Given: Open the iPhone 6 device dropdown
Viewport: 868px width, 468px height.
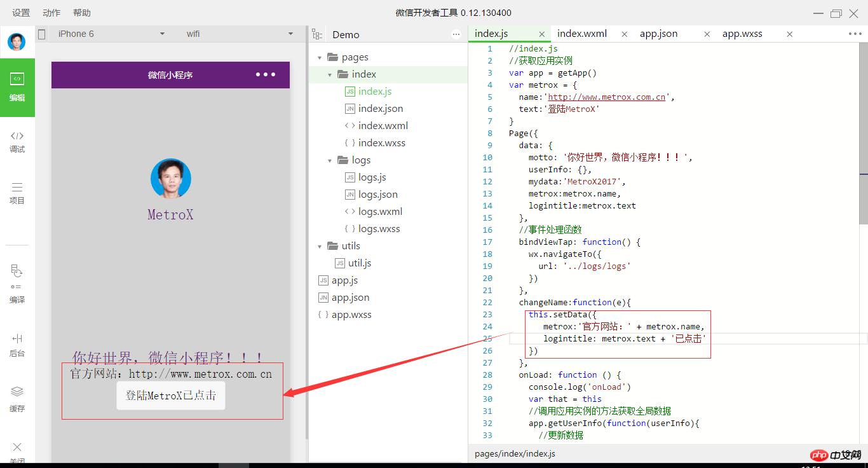Looking at the screenshot, I should 111,34.
